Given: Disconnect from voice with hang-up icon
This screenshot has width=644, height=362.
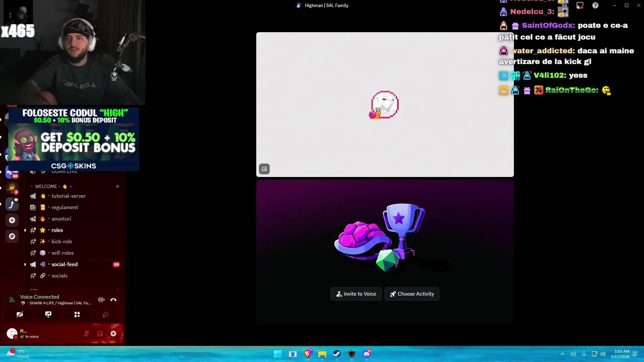Looking at the screenshot, I should click(x=113, y=300).
